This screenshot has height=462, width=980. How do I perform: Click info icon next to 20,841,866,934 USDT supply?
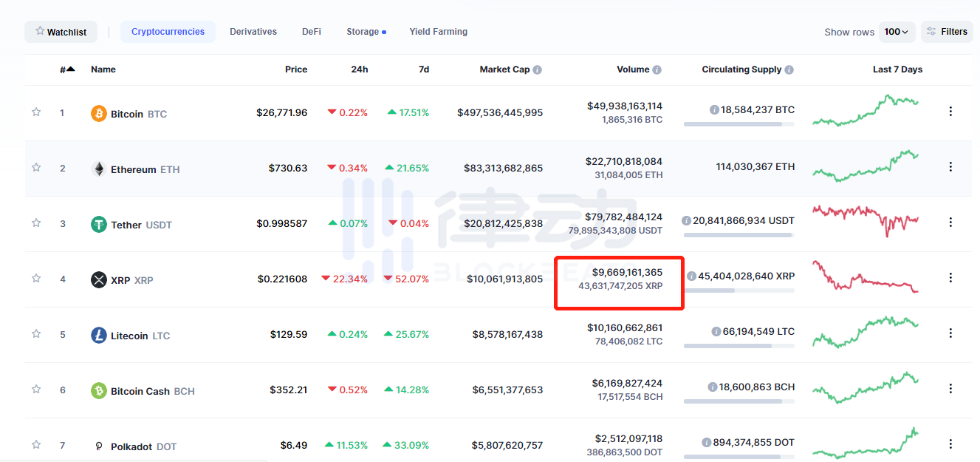coord(686,220)
